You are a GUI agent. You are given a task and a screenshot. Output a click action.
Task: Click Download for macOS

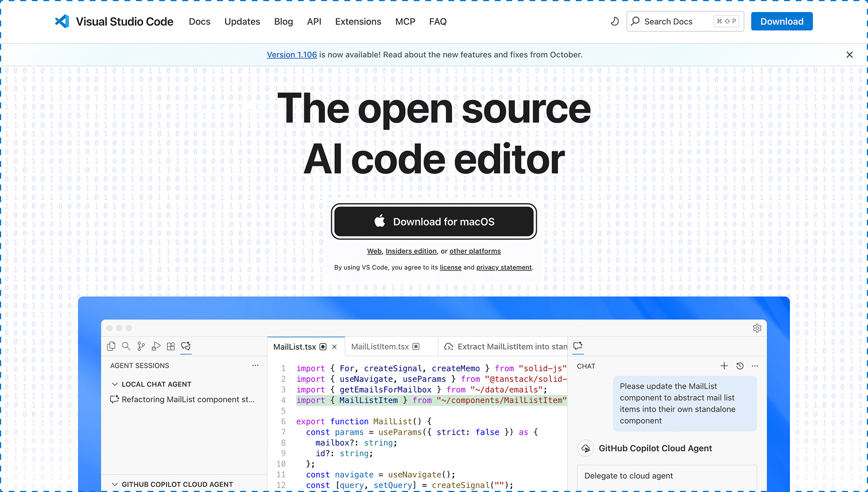click(434, 222)
